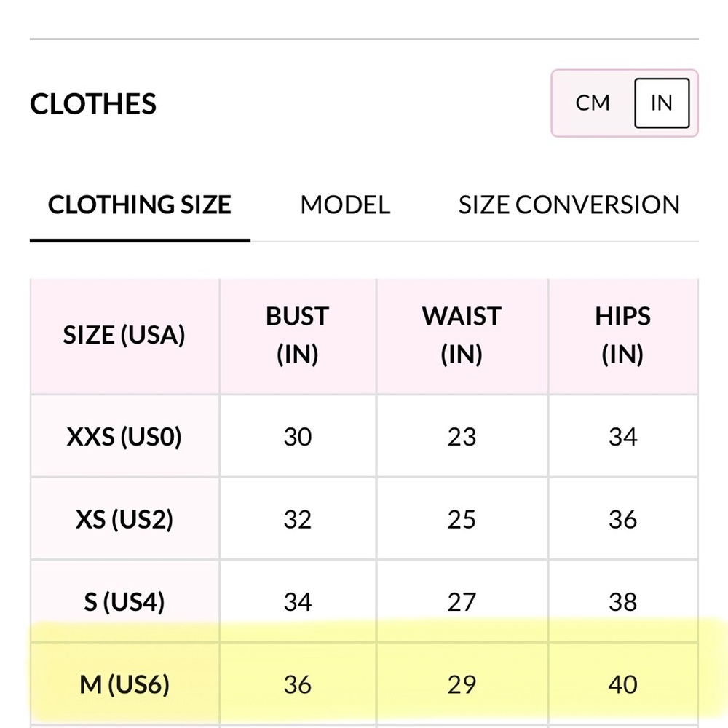
Task: Click the bust value 34 for S
Action: pos(298,602)
